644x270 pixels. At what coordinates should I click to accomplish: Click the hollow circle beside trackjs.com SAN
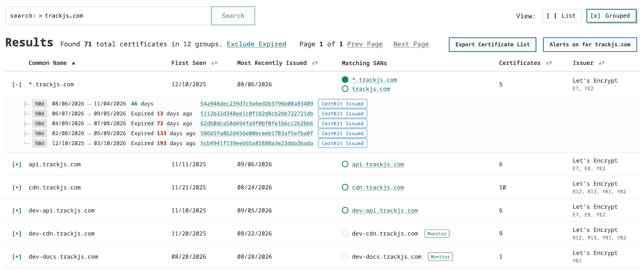[345, 89]
